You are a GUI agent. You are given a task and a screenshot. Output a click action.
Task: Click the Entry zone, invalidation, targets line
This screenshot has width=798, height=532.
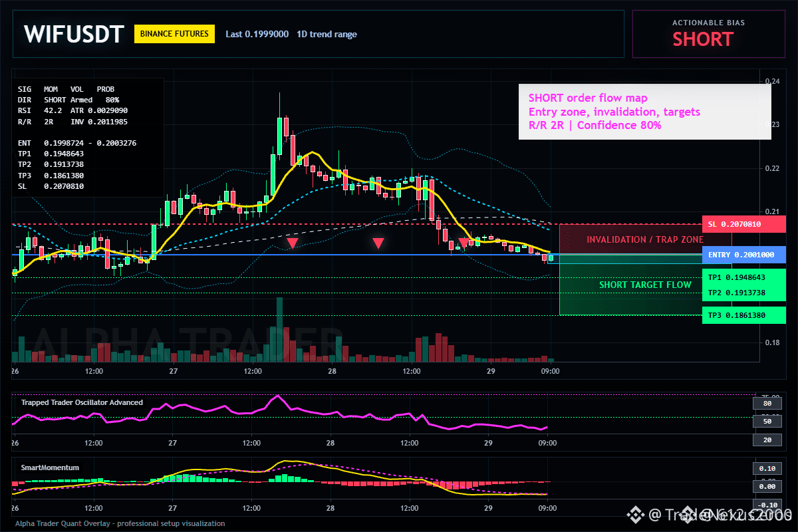click(614, 111)
